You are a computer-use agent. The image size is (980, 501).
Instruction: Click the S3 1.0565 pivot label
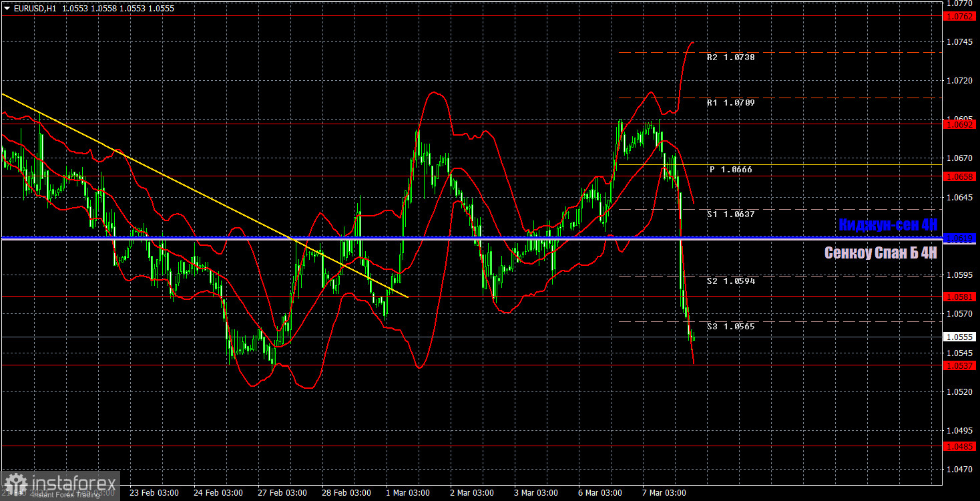pyautogui.click(x=730, y=327)
